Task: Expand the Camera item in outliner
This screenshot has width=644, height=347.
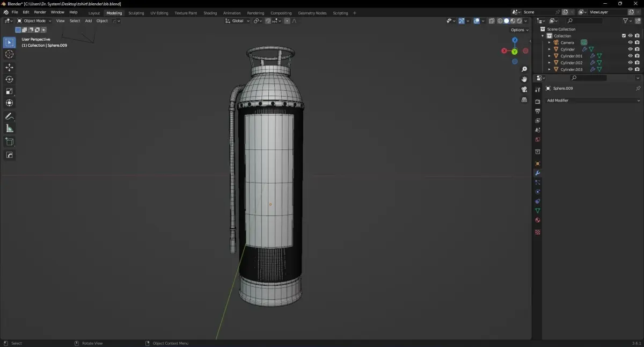Action: click(549, 42)
